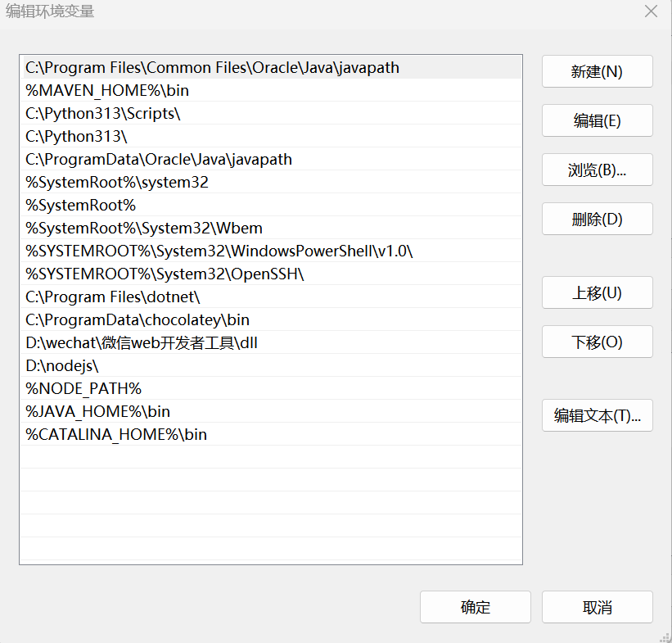672x643 pixels.
Task: Select the D:\wechat\微信web开发者工具\dll entry
Action: [x=271, y=342]
